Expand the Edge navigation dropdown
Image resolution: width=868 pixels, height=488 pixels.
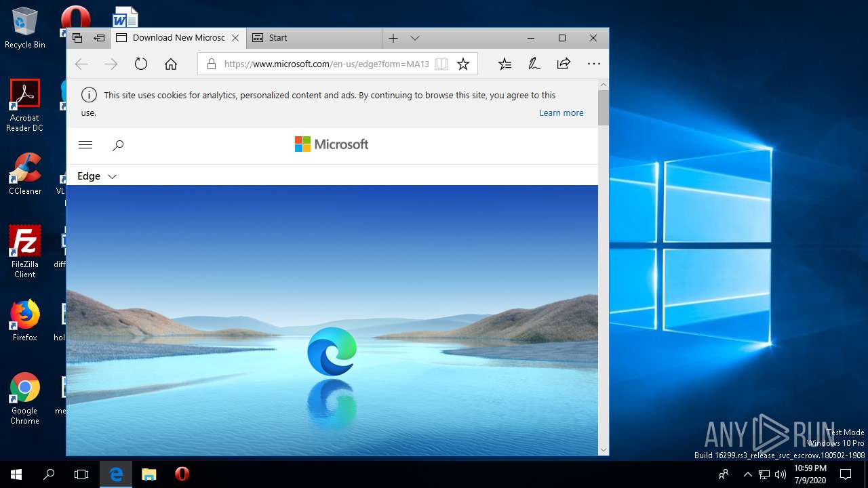click(97, 176)
